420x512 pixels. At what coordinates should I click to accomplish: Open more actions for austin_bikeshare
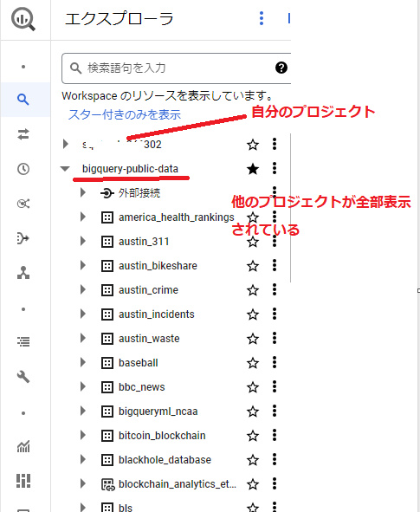pyautogui.click(x=275, y=265)
